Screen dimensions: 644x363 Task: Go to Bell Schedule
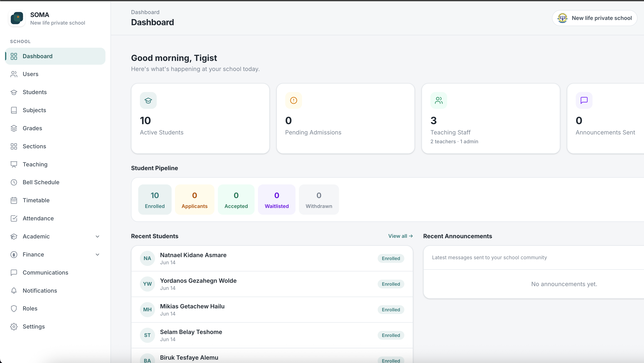coord(55,182)
